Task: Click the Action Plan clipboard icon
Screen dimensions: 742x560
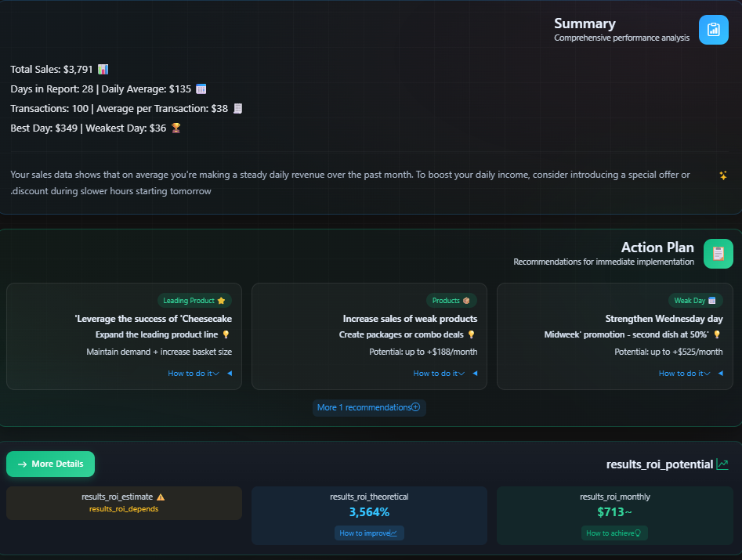Action: pyautogui.click(x=718, y=253)
